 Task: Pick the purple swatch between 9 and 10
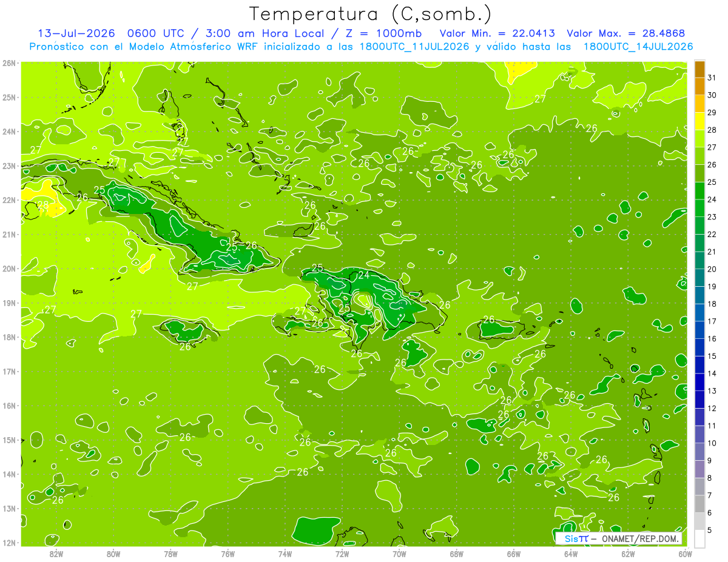(699, 452)
